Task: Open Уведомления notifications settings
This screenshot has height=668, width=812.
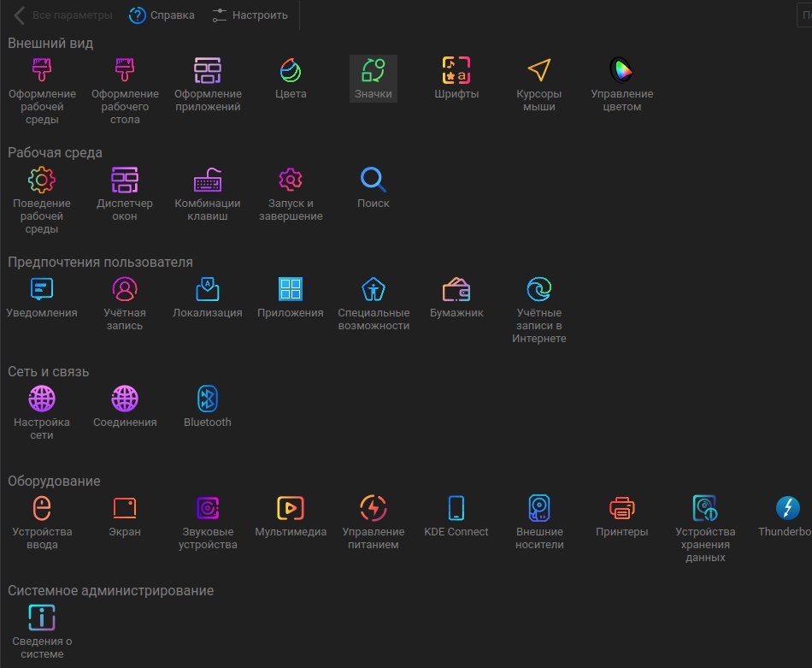Action: pos(42,297)
